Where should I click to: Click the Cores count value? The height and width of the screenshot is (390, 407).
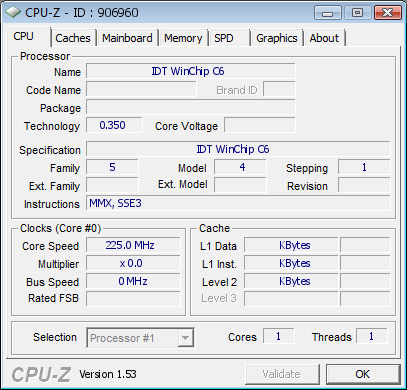tap(279, 336)
